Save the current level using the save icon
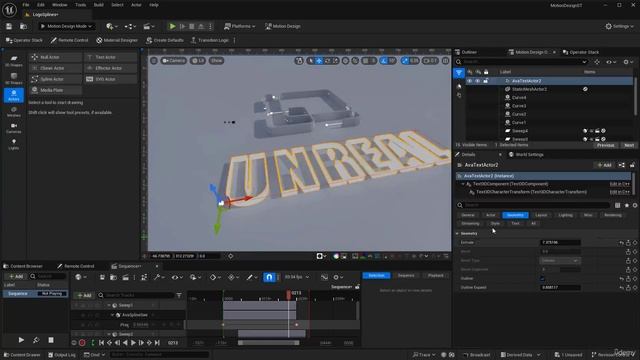The height and width of the screenshot is (360, 640). (9, 27)
